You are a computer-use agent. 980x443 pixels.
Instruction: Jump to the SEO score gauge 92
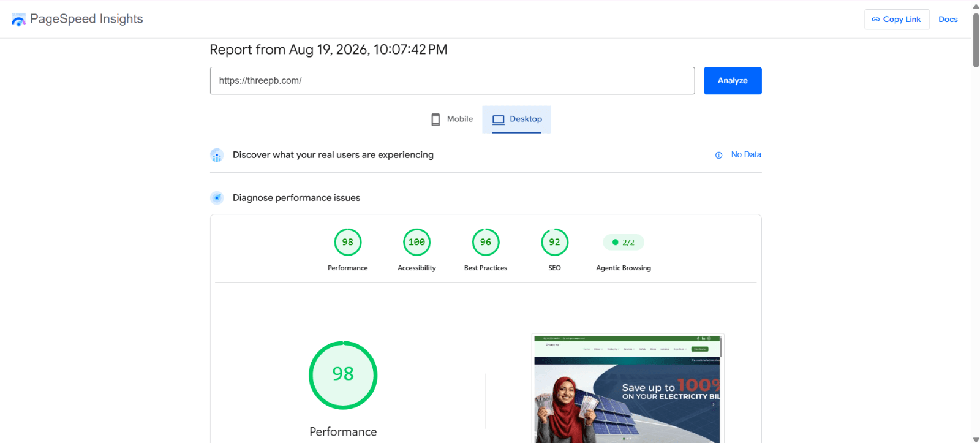coord(554,242)
